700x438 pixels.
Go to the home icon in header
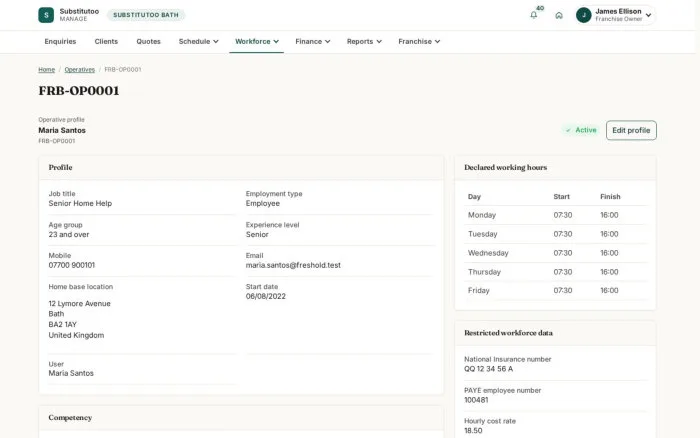click(559, 15)
